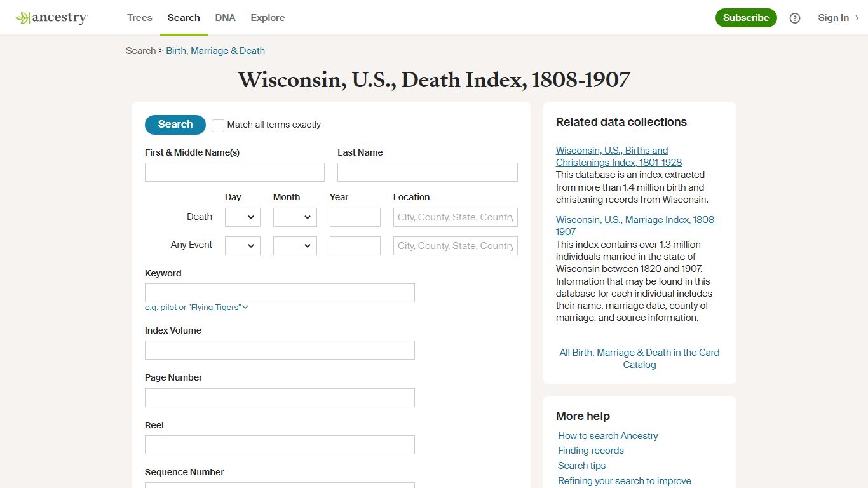Open the Explore menu
Image resolution: width=868 pixels, height=488 pixels.
(x=268, y=18)
